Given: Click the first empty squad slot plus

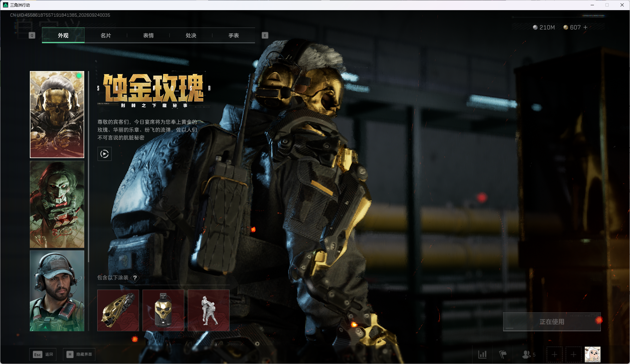Looking at the screenshot, I should coord(555,355).
